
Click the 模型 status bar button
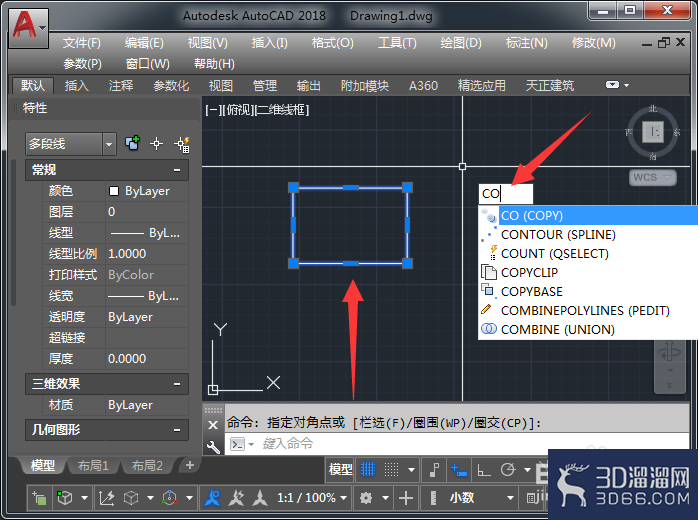[341, 469]
